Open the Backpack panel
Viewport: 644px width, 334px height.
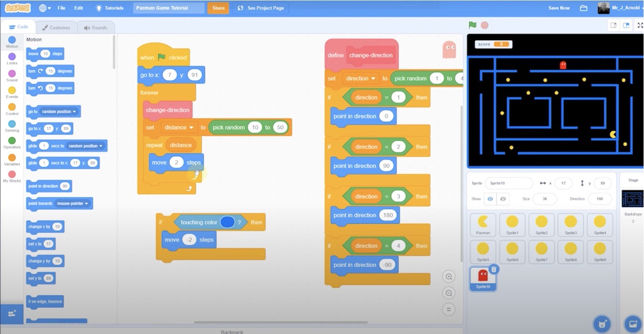(232, 332)
